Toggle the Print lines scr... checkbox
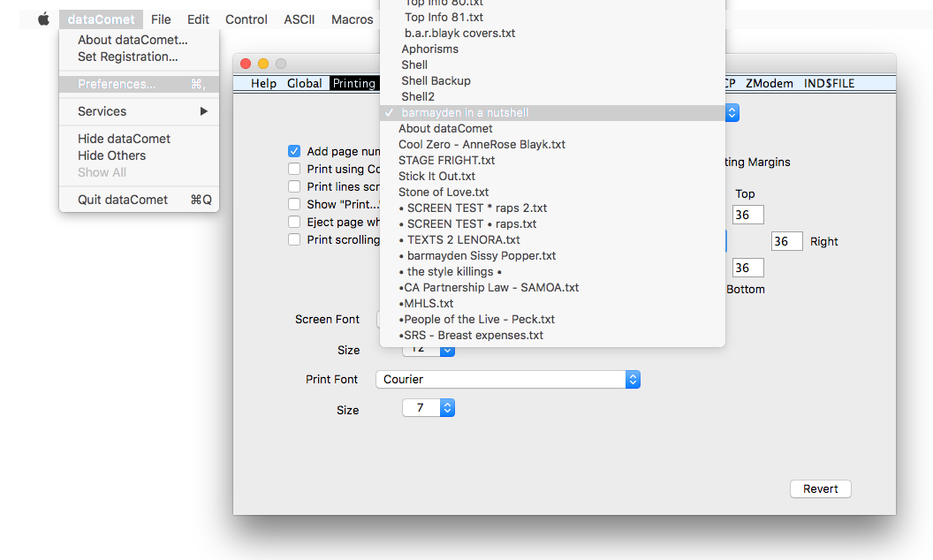The height and width of the screenshot is (560, 933). coord(294,187)
